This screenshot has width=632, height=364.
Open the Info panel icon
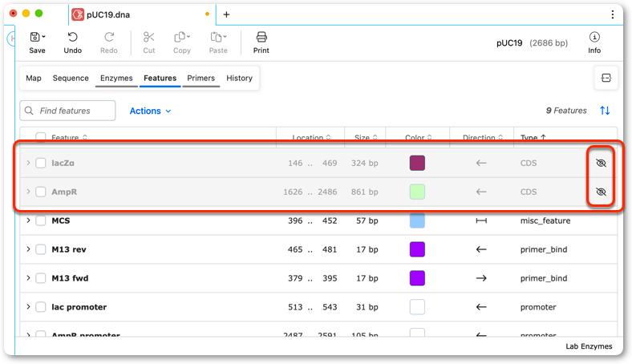point(594,37)
